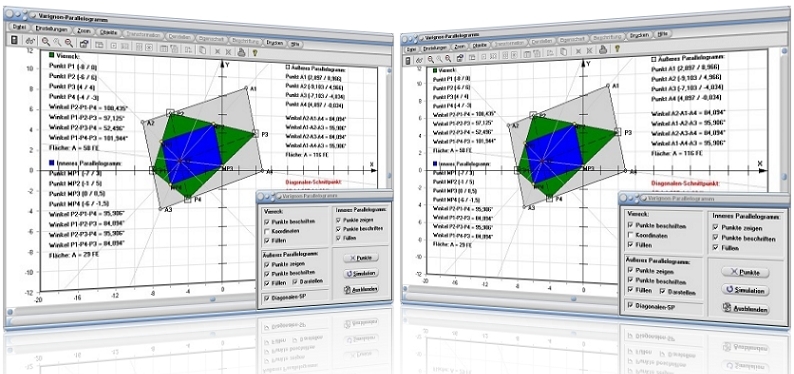The image size is (794, 374).
Task: Open the Einstellungen tab in left window
Action: click(x=52, y=29)
